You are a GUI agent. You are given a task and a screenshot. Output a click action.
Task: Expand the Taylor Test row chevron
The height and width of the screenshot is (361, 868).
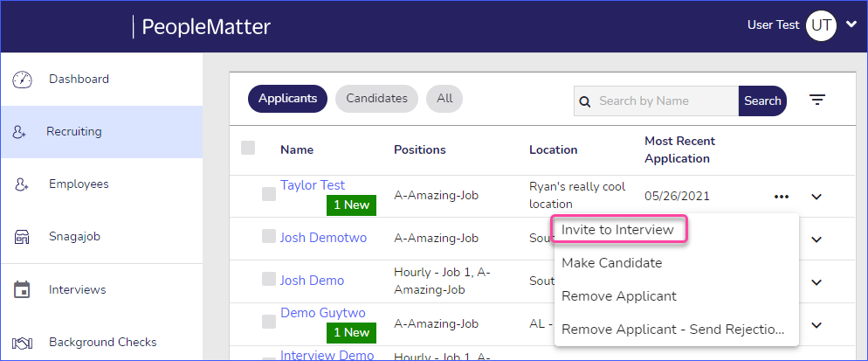pos(816,197)
